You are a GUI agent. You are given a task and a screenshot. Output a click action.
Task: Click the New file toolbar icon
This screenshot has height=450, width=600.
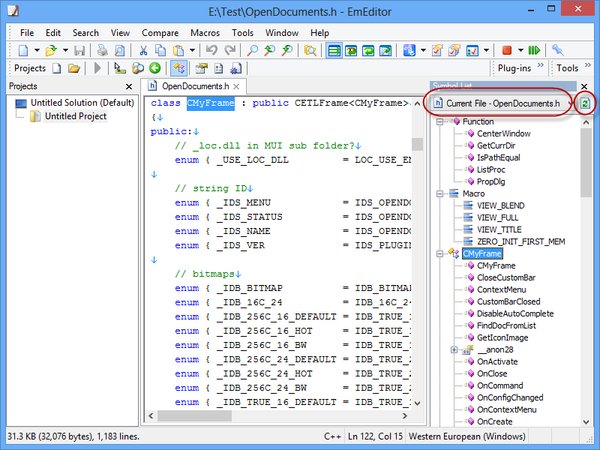(x=24, y=50)
